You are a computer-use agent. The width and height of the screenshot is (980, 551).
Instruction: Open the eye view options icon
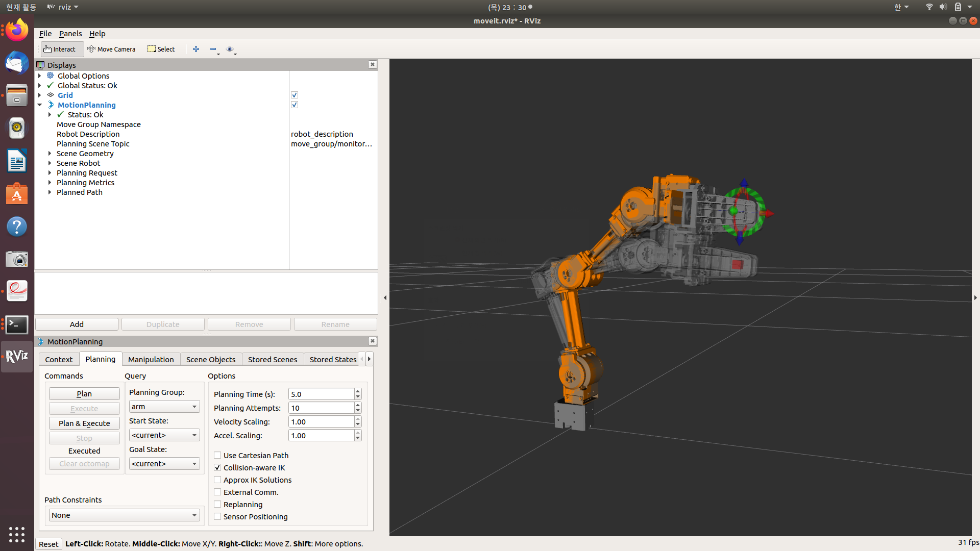(x=230, y=49)
